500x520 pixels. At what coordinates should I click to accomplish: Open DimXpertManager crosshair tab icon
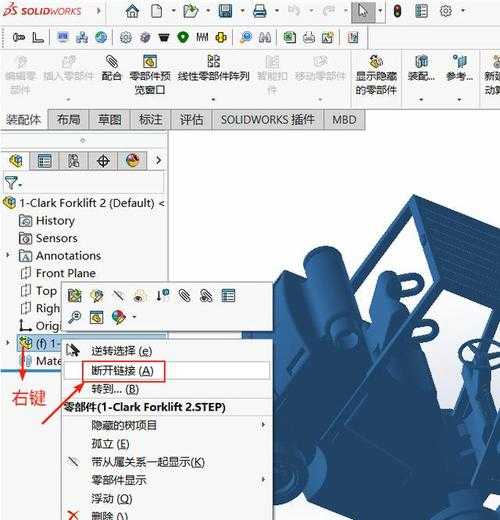click(x=103, y=161)
